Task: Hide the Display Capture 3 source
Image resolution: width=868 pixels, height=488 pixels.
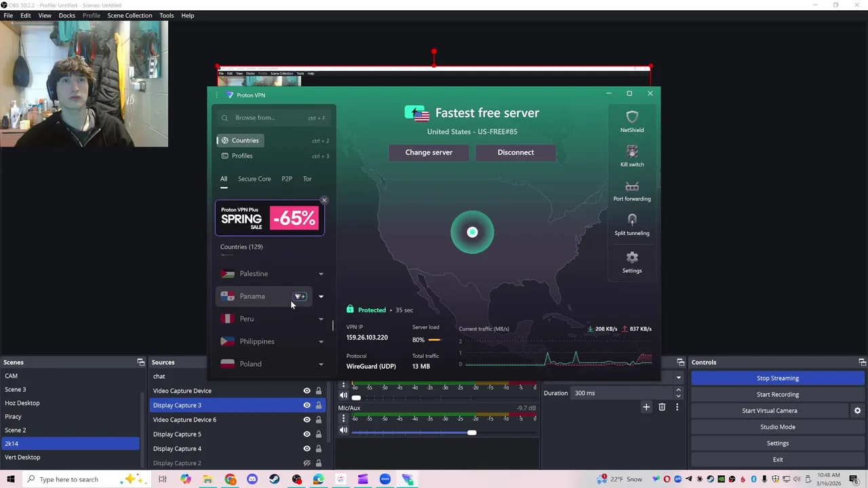Action: pyautogui.click(x=307, y=405)
